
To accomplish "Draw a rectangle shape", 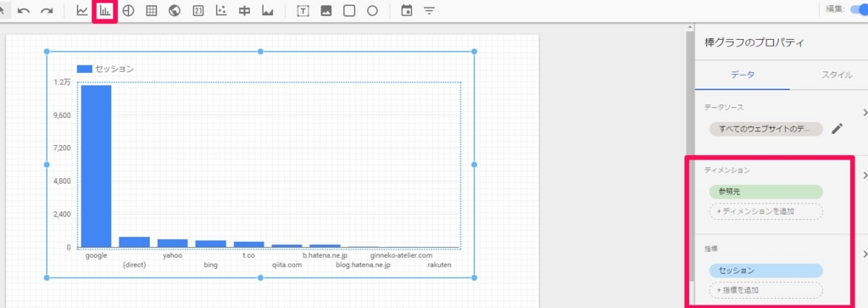I will [x=349, y=11].
